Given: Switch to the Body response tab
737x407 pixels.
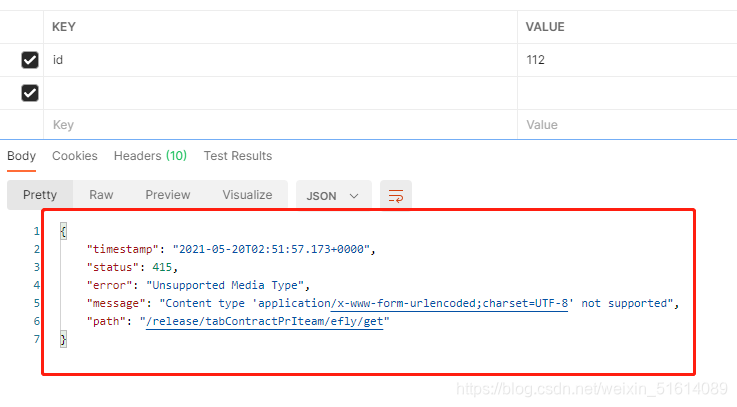Looking at the screenshot, I should click(x=21, y=156).
